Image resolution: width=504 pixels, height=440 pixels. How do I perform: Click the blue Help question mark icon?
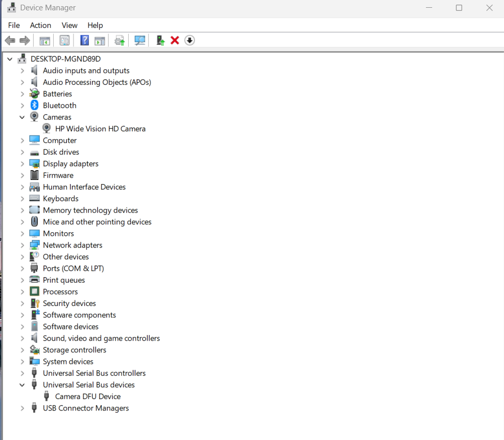click(85, 40)
